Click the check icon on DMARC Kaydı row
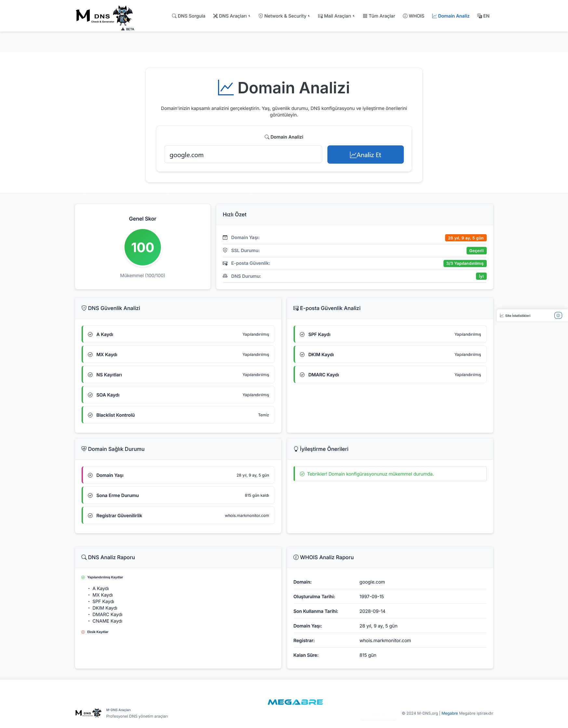Viewport: 568px width, 728px height. click(x=302, y=375)
